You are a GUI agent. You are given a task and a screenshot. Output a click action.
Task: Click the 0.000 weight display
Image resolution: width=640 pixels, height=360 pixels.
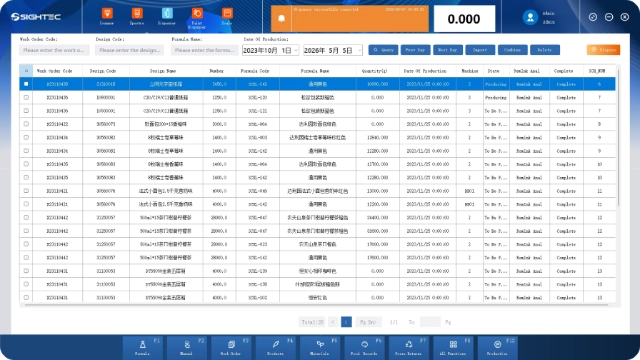[x=464, y=19]
